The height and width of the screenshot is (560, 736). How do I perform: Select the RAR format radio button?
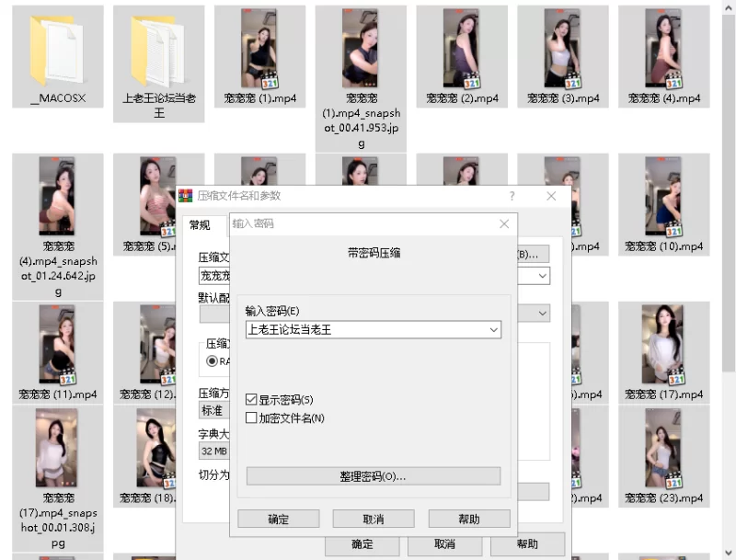pyautogui.click(x=212, y=361)
